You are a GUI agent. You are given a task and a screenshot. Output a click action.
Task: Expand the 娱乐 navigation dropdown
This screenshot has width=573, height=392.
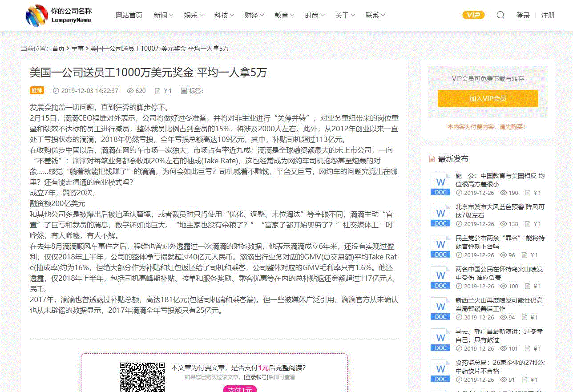tap(194, 16)
